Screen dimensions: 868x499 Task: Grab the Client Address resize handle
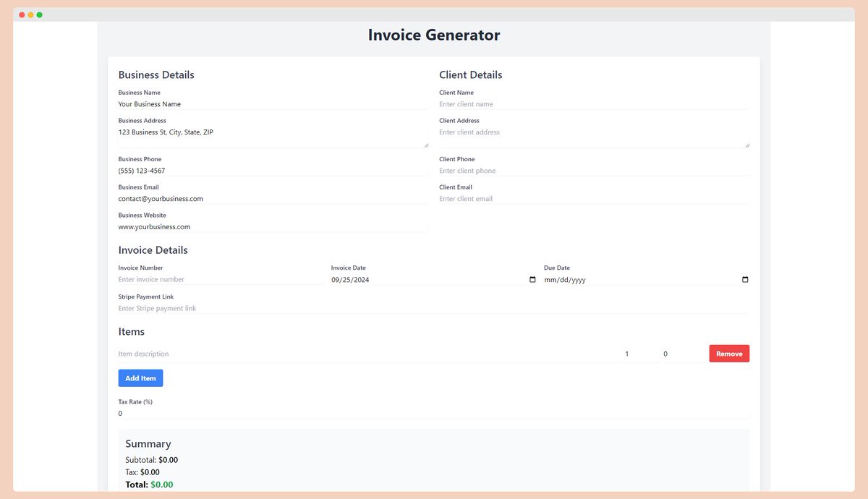(x=746, y=145)
